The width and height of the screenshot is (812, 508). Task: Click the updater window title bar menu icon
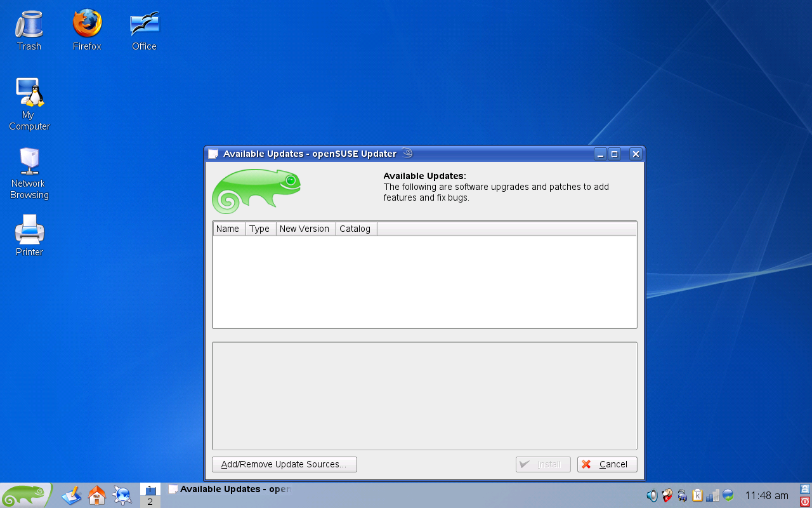click(213, 154)
